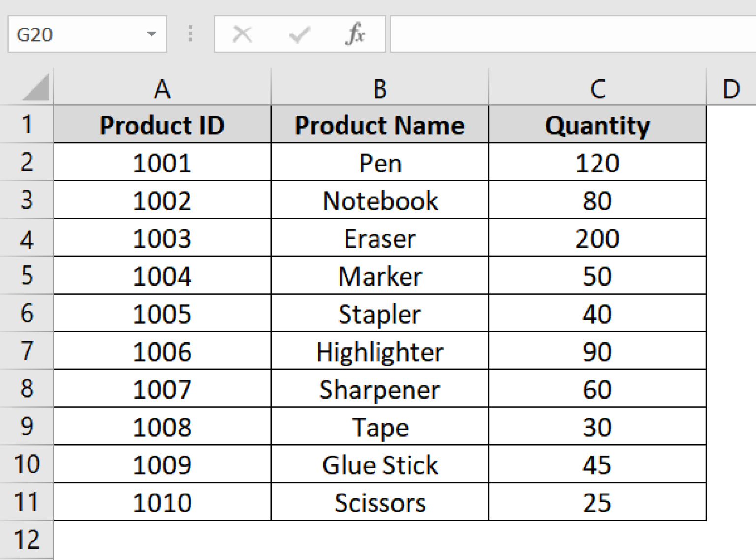756x560 pixels.
Task: Open the Name Box dropdown arrow
Action: click(x=151, y=34)
